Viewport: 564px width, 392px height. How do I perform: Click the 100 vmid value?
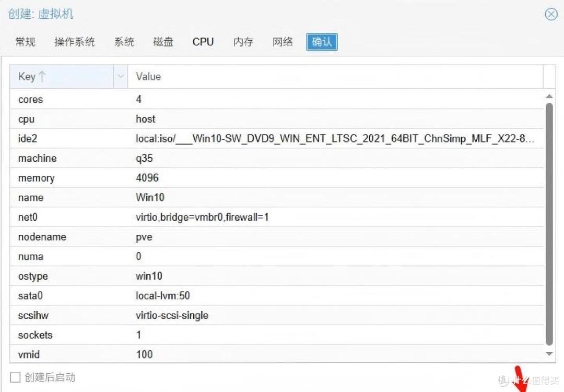144,354
